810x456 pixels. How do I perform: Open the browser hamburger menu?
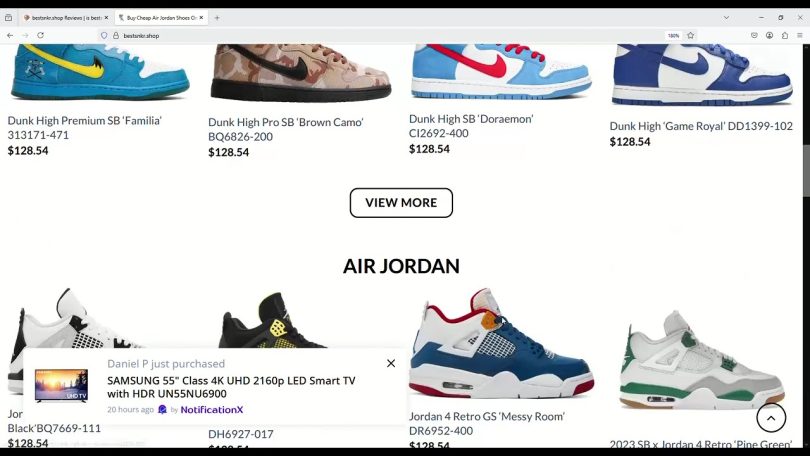click(800, 36)
